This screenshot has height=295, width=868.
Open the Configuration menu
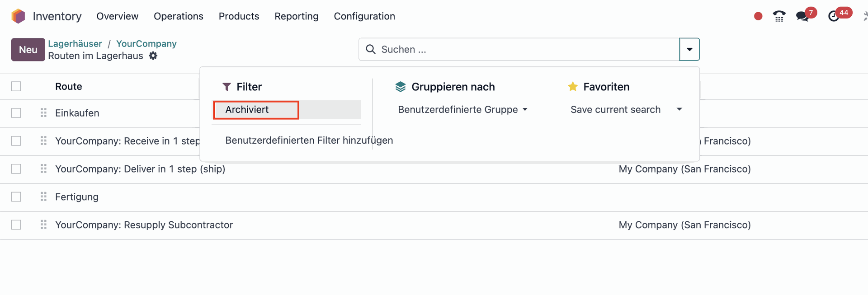coord(364,16)
